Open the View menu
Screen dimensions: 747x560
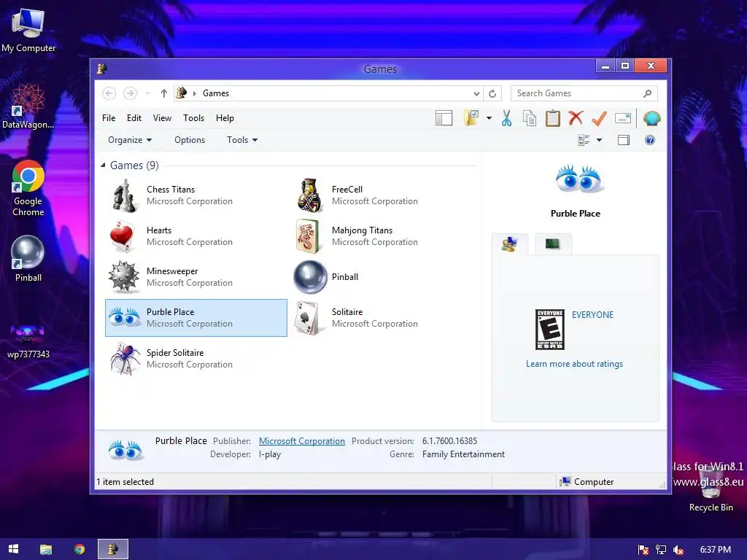(x=162, y=118)
